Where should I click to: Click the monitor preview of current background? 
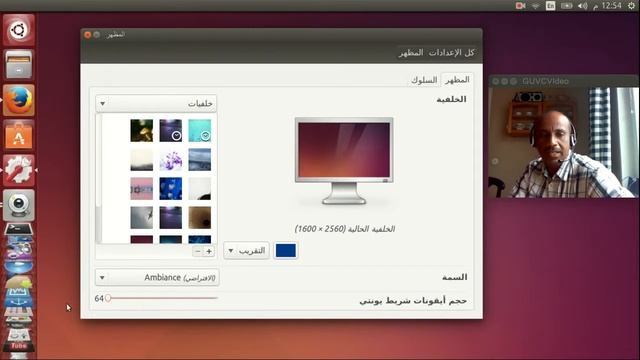click(x=344, y=161)
